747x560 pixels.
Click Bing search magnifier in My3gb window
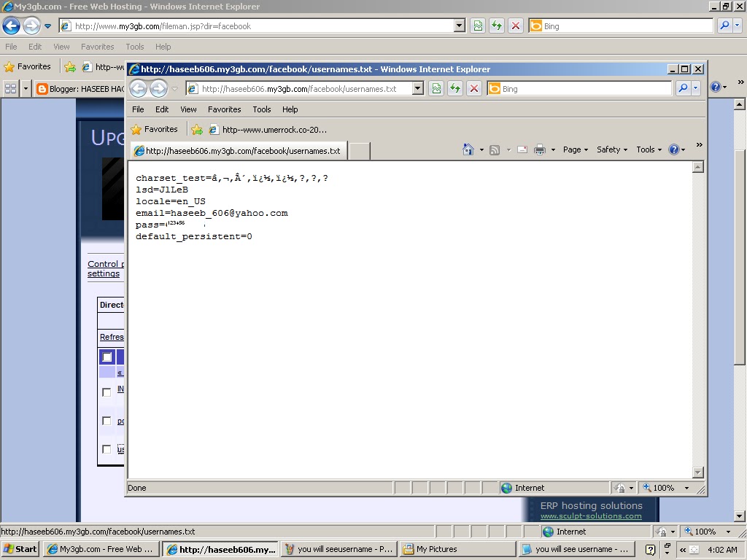click(x=724, y=26)
